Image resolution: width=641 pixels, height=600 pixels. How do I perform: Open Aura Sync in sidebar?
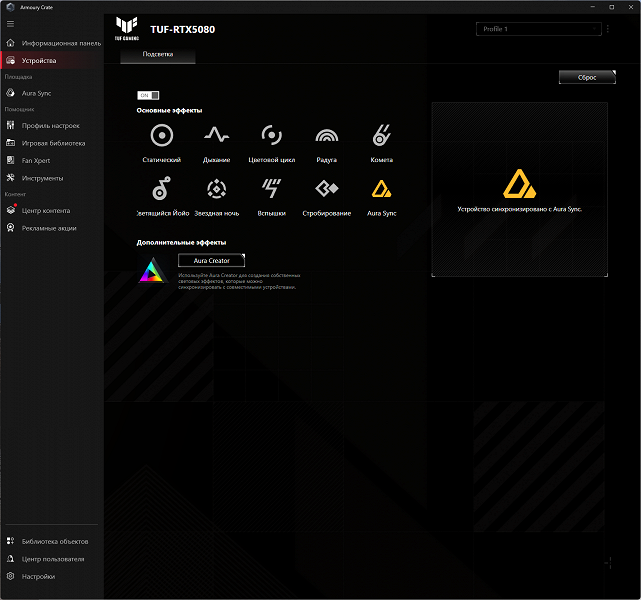pos(52,93)
